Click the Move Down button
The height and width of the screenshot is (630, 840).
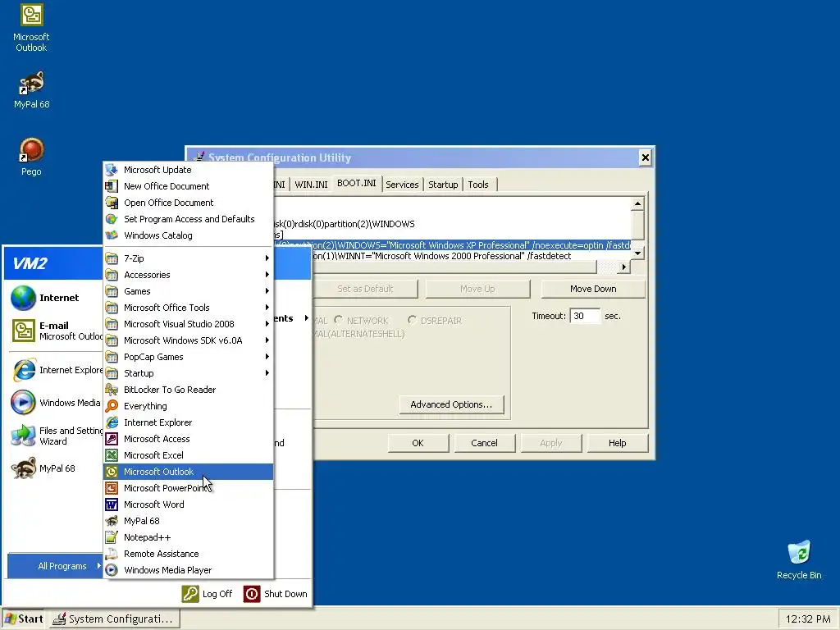(x=593, y=289)
